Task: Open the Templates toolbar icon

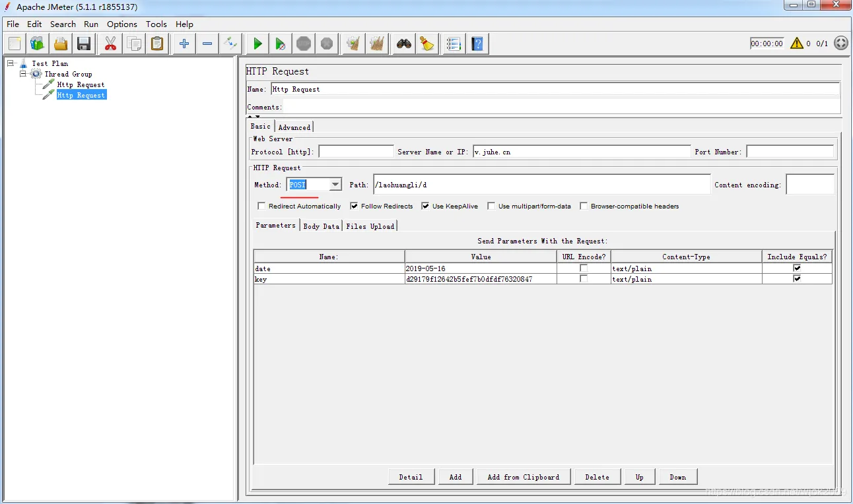Action: [x=38, y=44]
